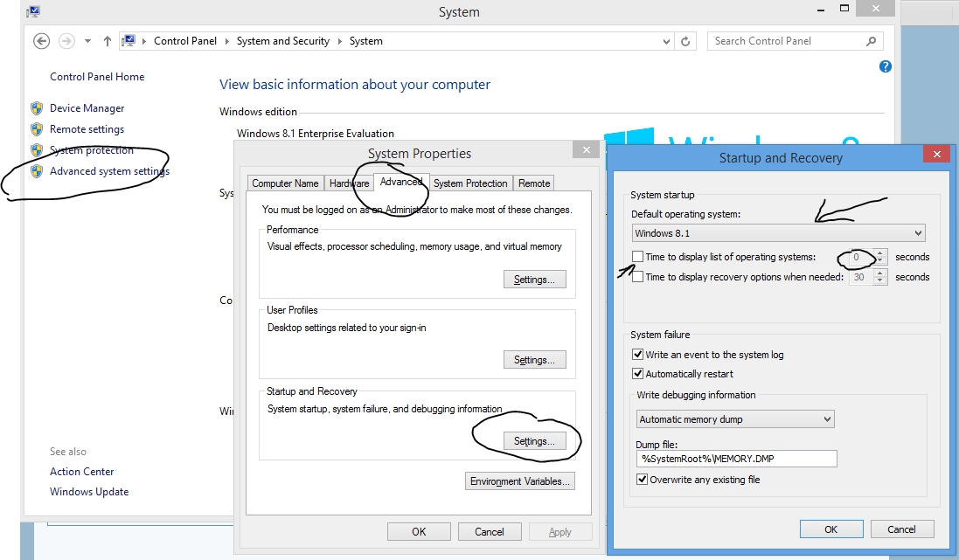The image size is (959, 560).
Task: Switch to the Computer Name tab
Action: (285, 183)
